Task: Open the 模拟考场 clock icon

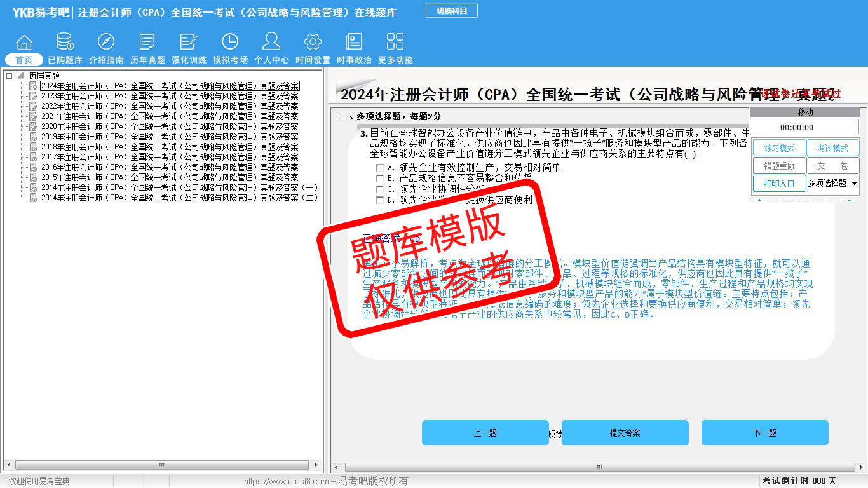Action: point(230,43)
